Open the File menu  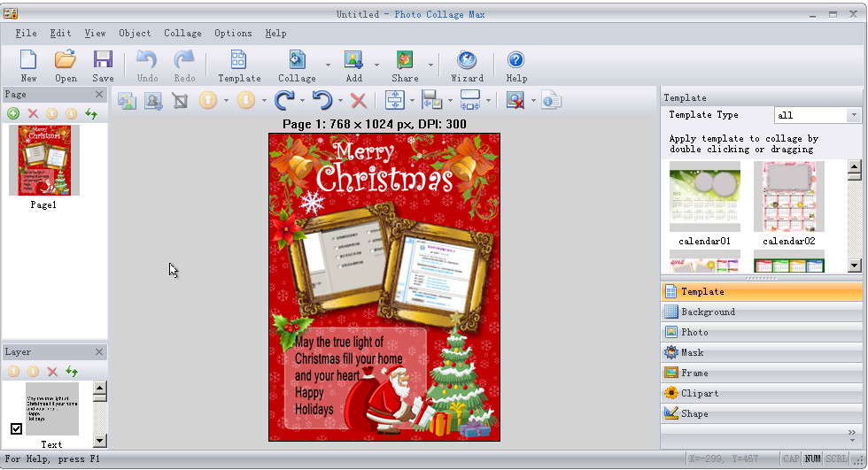[x=26, y=33]
